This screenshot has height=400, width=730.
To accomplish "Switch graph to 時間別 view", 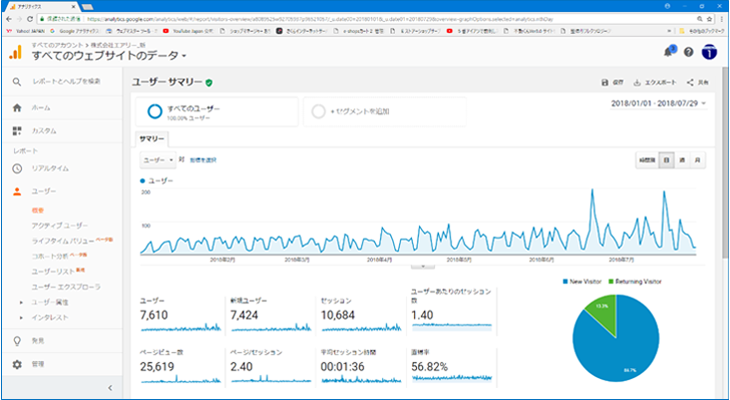I will pyautogui.click(x=647, y=160).
